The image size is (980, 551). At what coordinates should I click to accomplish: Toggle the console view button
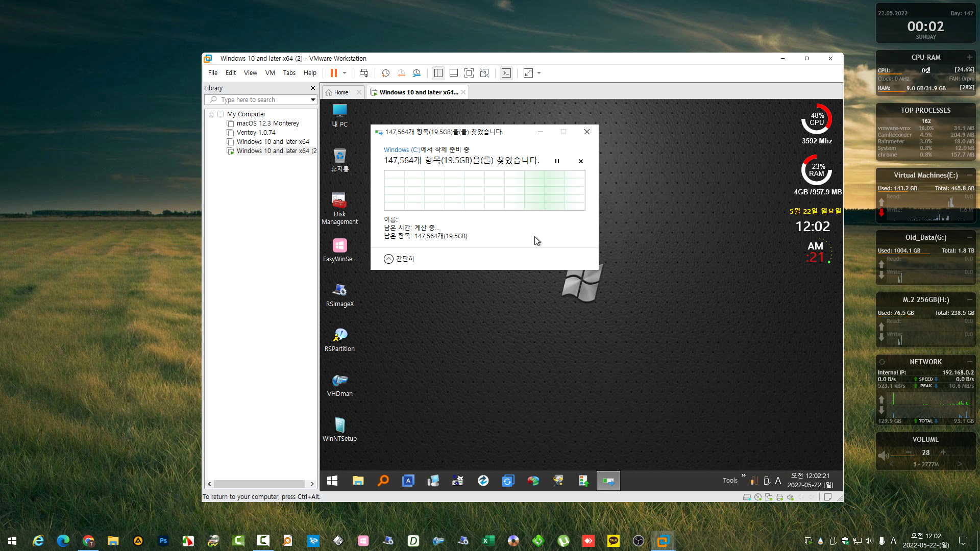[x=506, y=73]
